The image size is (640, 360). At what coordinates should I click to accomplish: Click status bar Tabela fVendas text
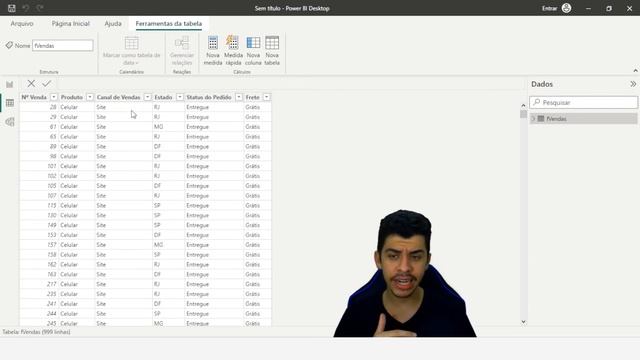[x=36, y=332]
